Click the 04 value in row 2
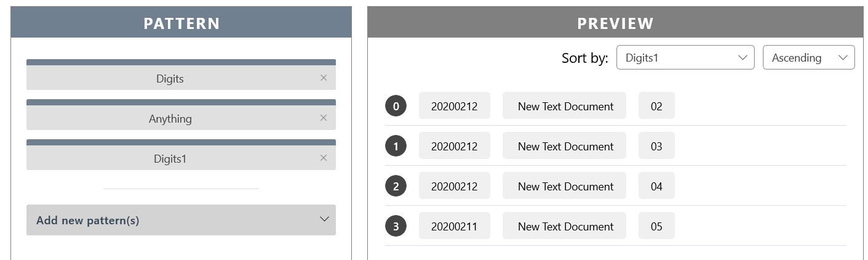This screenshot has width=868, height=260. pos(656,186)
